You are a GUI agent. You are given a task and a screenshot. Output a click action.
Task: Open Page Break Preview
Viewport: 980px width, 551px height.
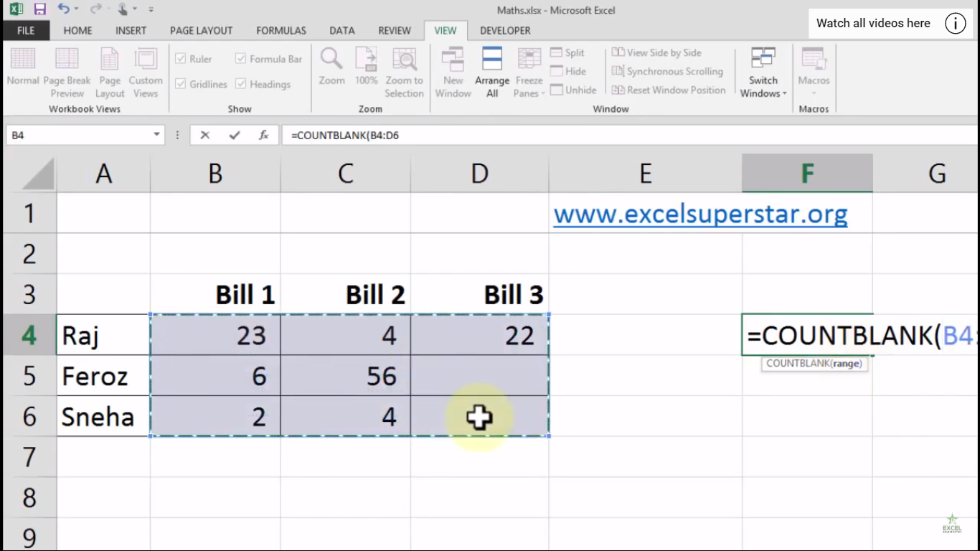(x=67, y=72)
